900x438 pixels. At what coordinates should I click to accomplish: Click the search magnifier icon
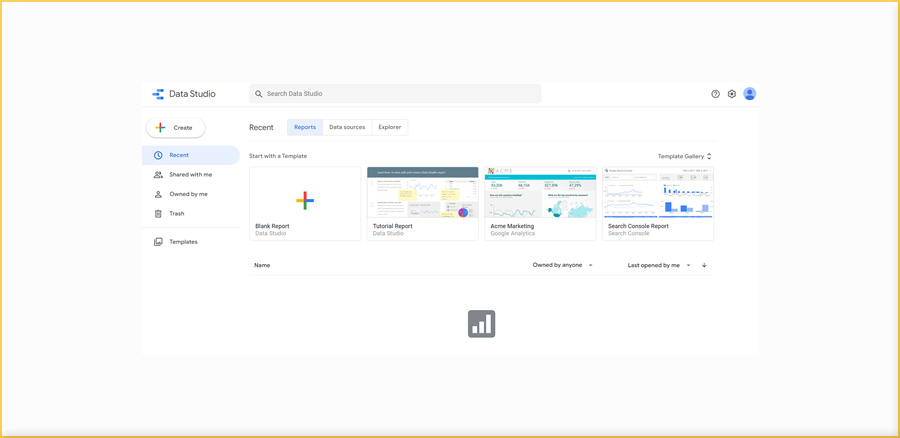[x=259, y=94]
